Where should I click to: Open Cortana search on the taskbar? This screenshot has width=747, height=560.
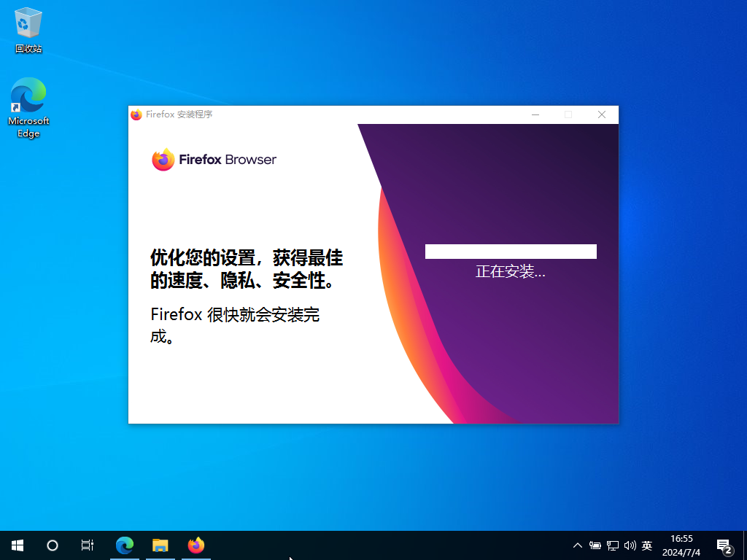pyautogui.click(x=52, y=545)
